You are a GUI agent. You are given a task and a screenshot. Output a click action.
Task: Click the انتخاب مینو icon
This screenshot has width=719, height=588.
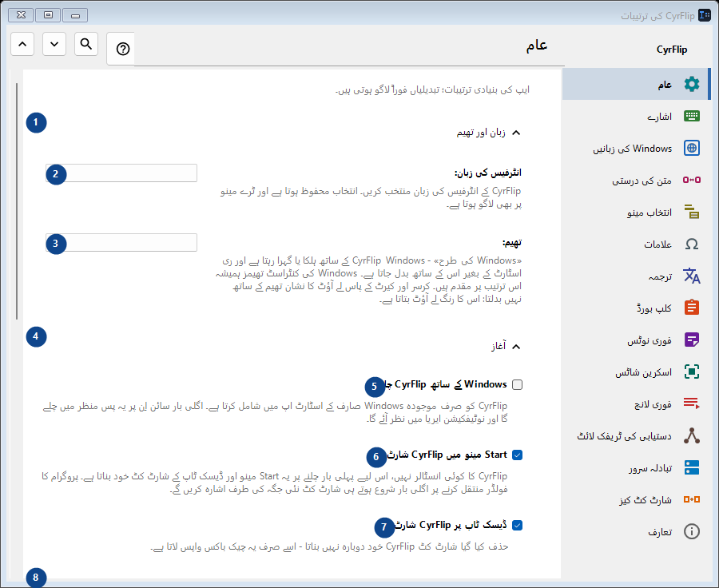[692, 212]
